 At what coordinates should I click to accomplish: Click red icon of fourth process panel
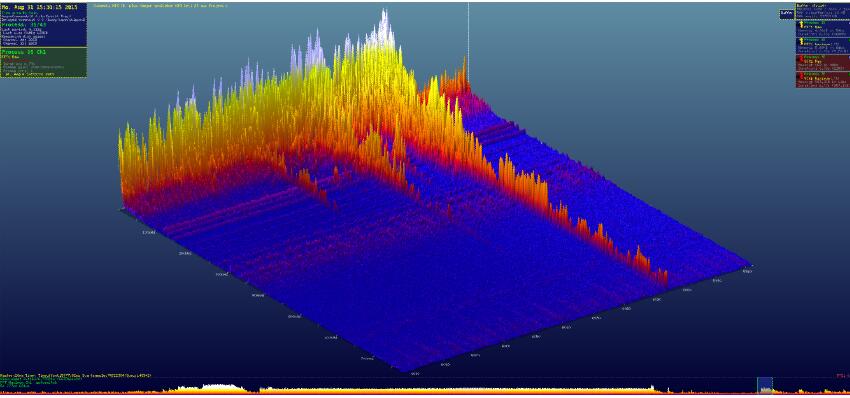pos(800,77)
